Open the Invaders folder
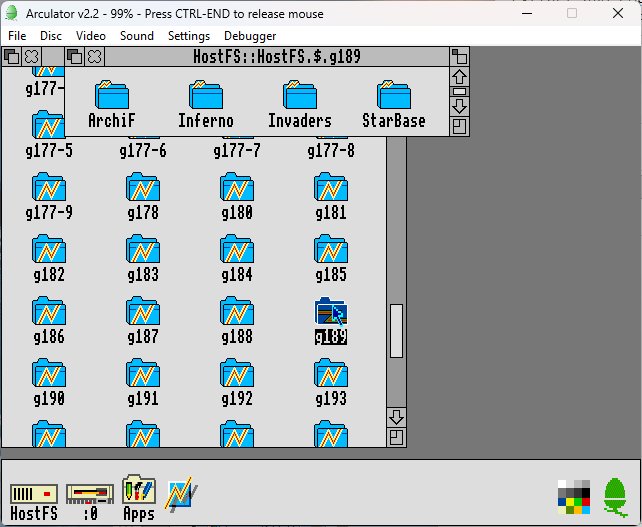This screenshot has width=642, height=527. pos(300,95)
